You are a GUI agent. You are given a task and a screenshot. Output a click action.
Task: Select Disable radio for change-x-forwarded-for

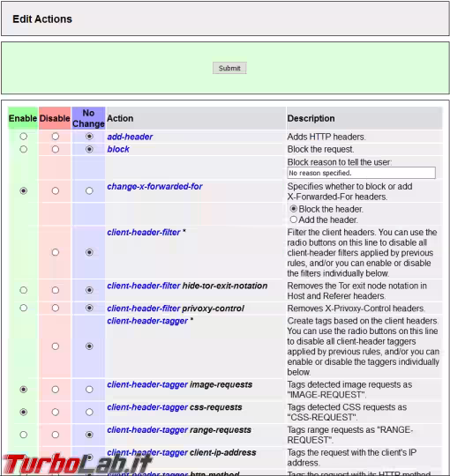(x=56, y=190)
